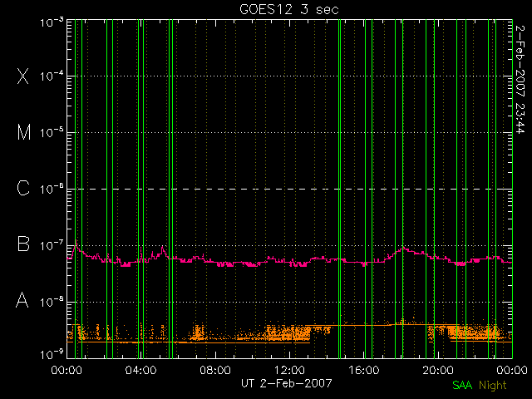Screen dimensions: 532x399
Task: Click the C flare class label
Action: click(23, 188)
